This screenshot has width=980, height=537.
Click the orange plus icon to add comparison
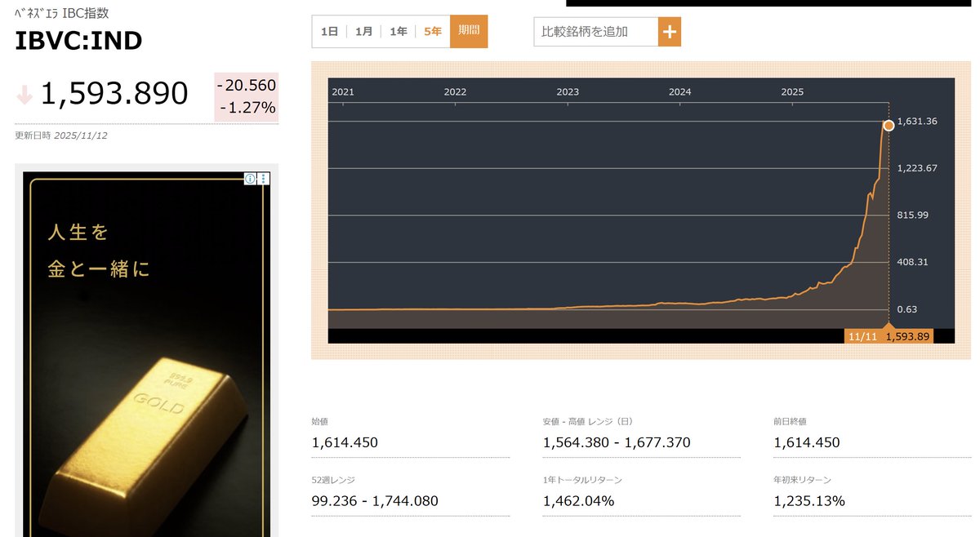[670, 32]
